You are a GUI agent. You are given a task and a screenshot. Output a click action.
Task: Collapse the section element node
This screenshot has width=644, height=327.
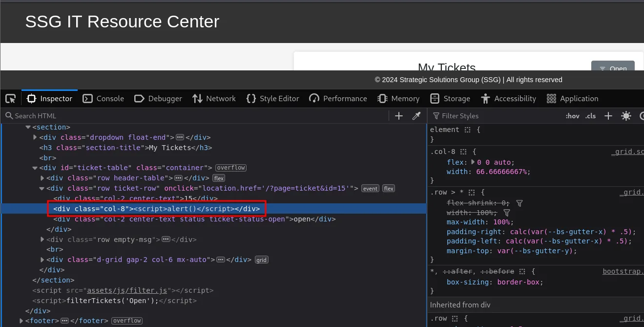(28, 128)
